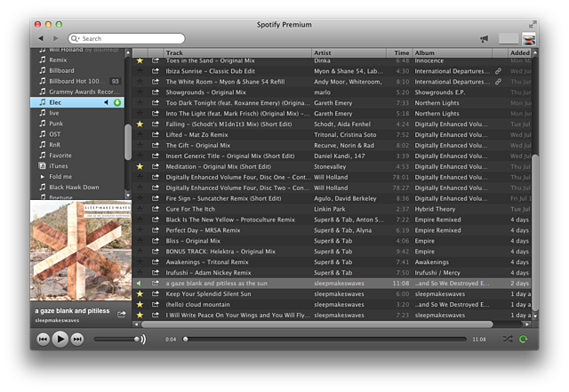
Task: Star the track Irufushi – Adam Nickey Remix
Action: pyautogui.click(x=140, y=273)
